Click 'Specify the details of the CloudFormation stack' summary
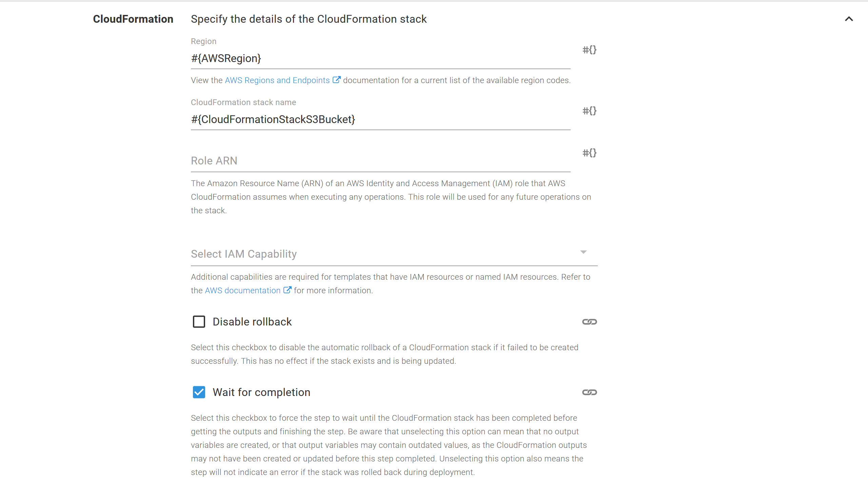The width and height of the screenshot is (868, 495). [308, 19]
